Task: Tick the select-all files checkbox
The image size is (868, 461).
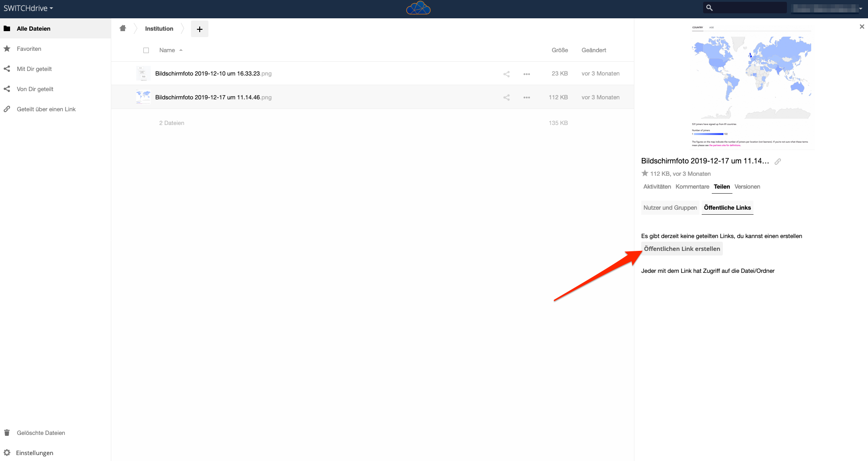Action: (146, 50)
